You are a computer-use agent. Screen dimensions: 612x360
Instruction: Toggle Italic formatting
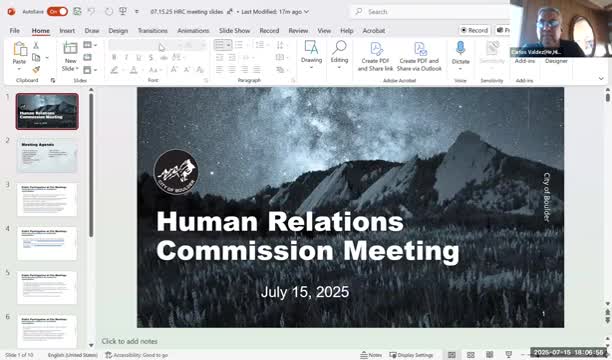point(126,58)
